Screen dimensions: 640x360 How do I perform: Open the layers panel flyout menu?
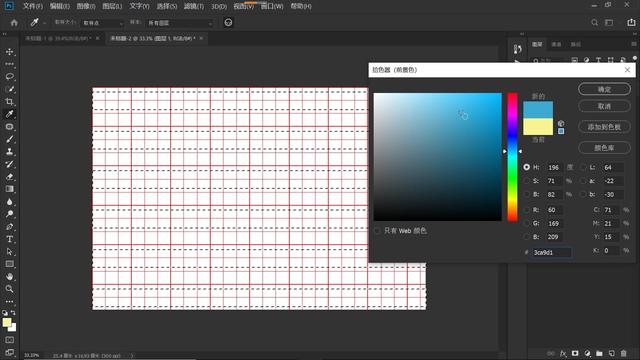coord(633,44)
